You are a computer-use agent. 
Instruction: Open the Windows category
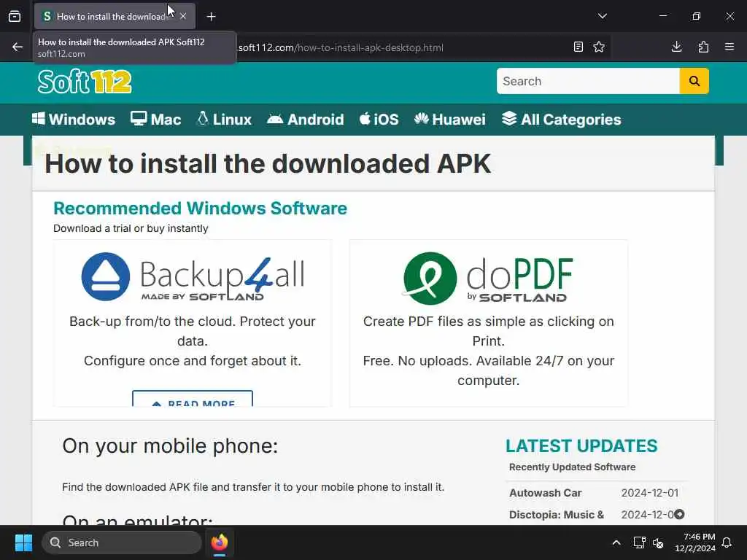click(74, 119)
